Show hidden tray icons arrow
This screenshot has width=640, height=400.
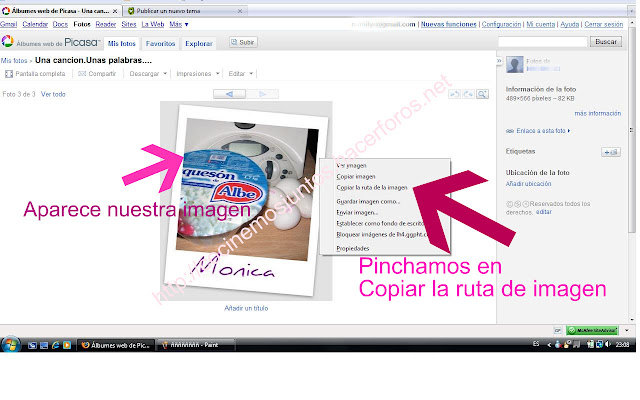click(x=549, y=345)
